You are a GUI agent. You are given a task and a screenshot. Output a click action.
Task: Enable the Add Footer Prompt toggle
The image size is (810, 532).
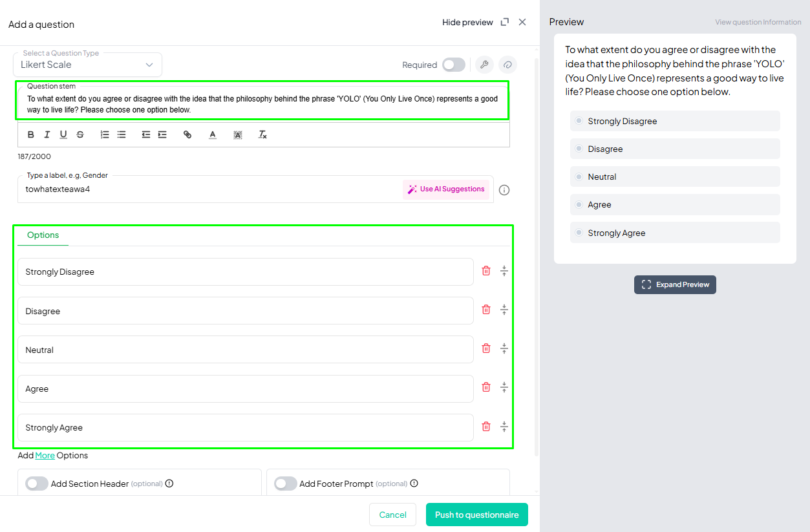coord(286,484)
